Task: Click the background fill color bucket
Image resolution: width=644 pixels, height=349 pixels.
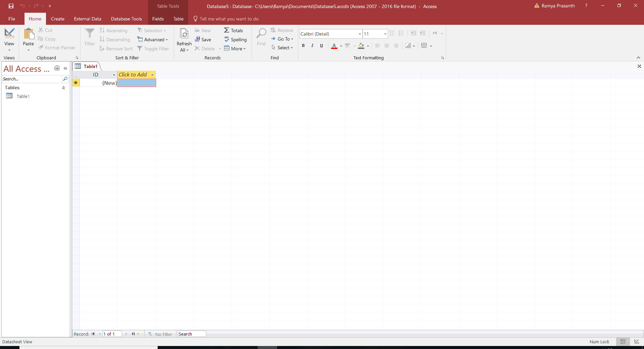Action: tap(361, 46)
